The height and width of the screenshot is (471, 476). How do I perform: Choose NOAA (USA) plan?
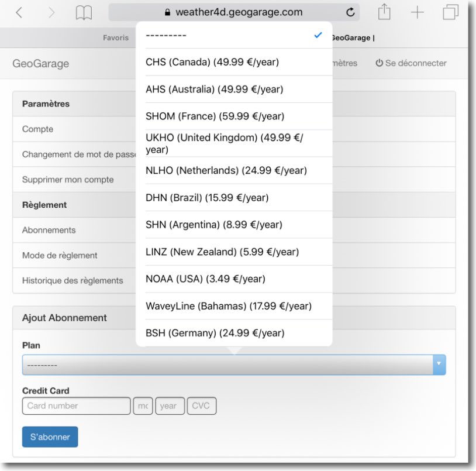[x=234, y=279]
